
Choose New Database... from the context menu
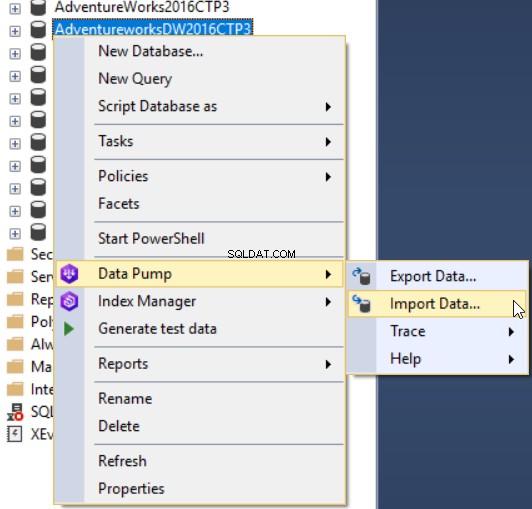pyautogui.click(x=200, y=52)
